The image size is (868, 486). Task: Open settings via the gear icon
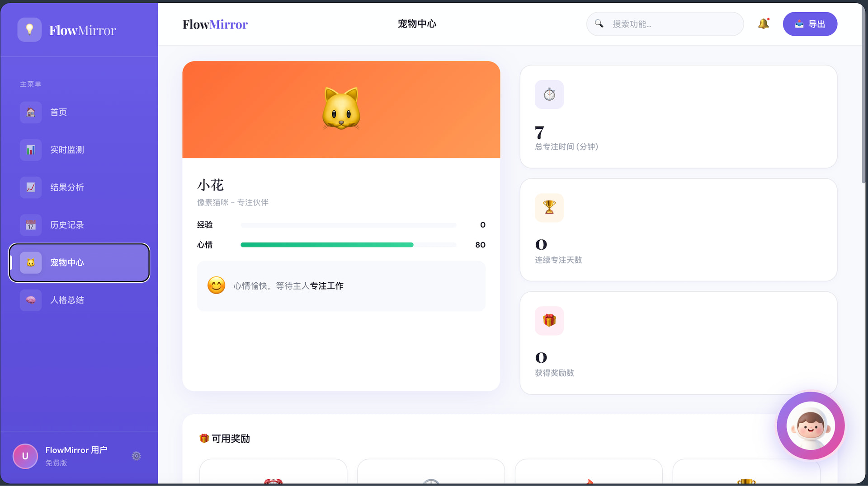click(136, 456)
